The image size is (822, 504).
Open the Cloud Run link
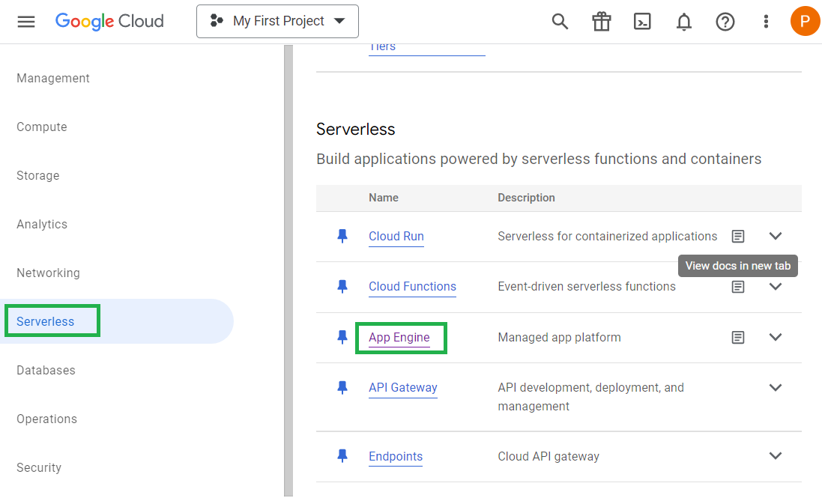coord(396,237)
